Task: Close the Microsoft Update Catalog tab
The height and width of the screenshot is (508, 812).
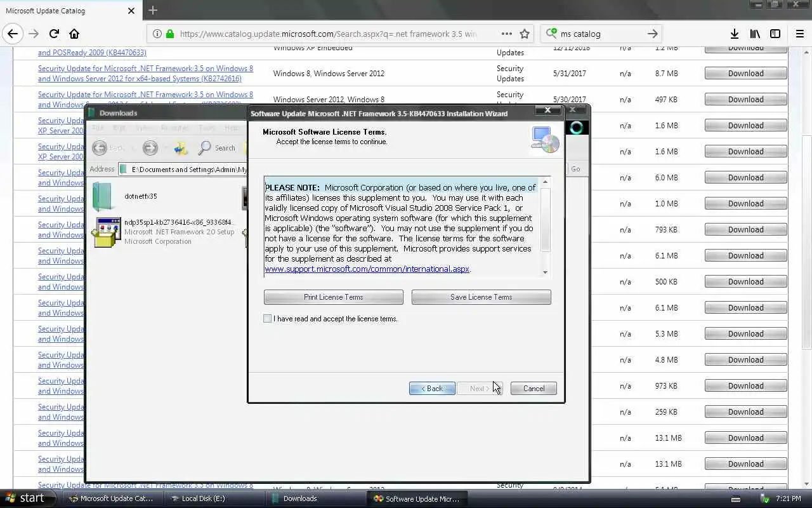Action: (131, 11)
